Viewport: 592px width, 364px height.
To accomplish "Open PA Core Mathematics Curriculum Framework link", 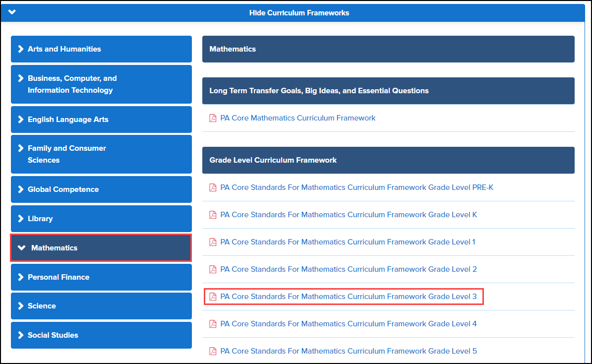I will point(297,118).
